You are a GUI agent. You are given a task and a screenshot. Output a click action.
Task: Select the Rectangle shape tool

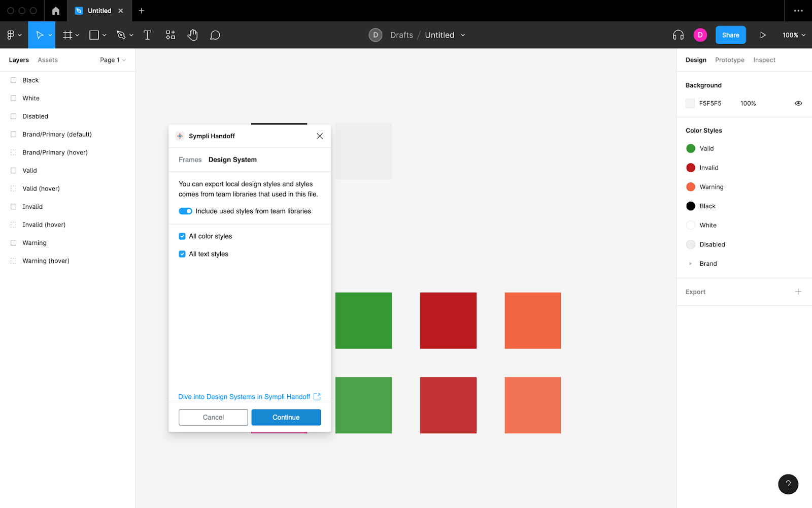coord(94,35)
